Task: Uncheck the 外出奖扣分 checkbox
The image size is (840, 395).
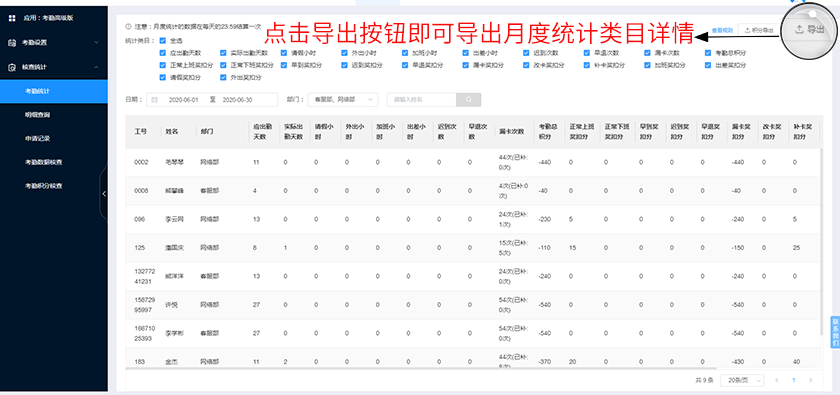Action: point(223,78)
